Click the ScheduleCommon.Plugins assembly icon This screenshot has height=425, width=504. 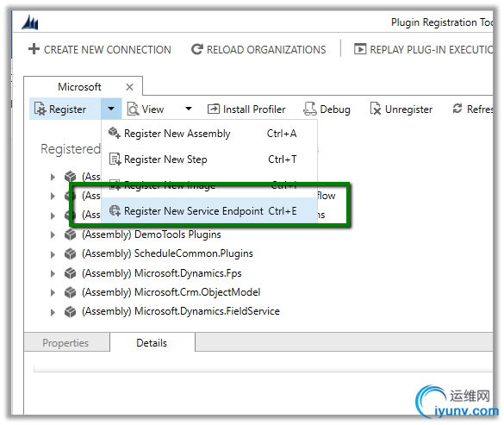[70, 254]
